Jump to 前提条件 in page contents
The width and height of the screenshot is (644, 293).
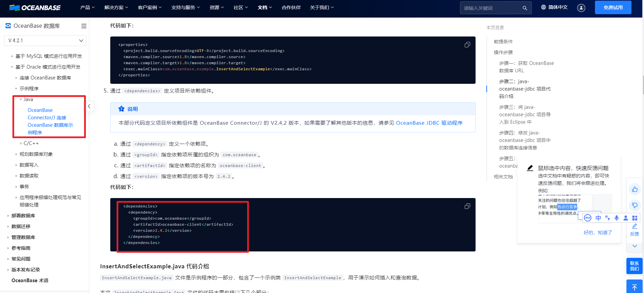pos(503,42)
